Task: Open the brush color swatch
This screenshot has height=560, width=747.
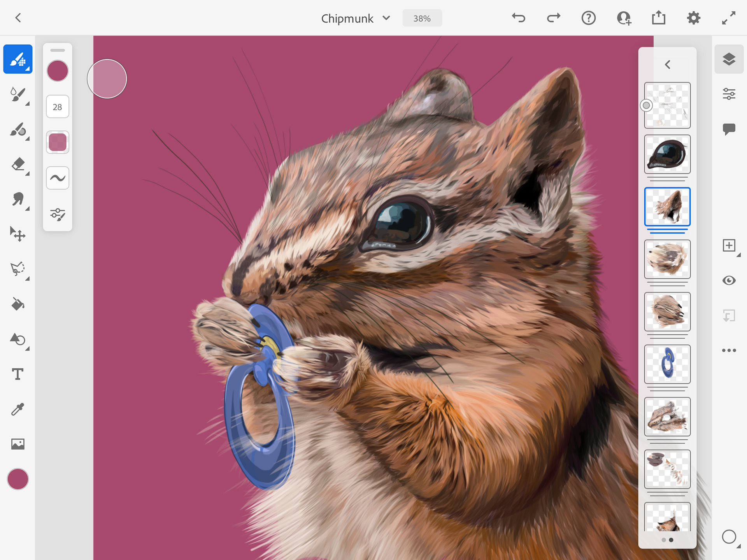Action: pos(58,71)
